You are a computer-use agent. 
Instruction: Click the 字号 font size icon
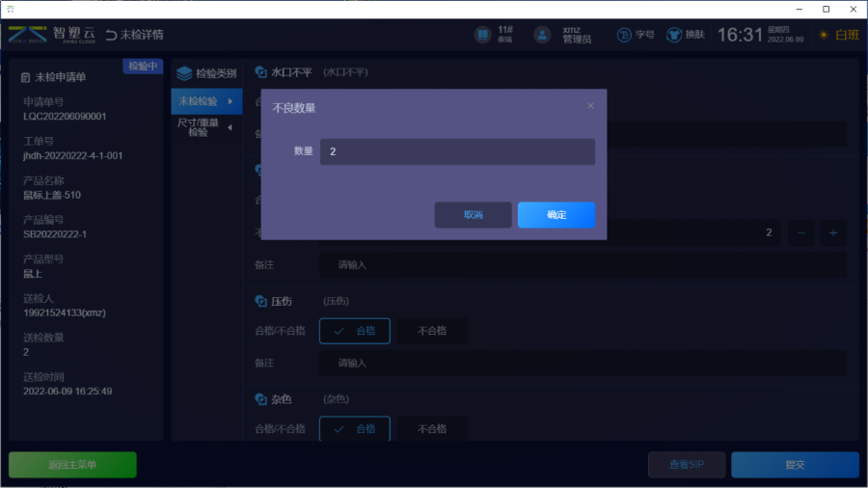tap(624, 35)
